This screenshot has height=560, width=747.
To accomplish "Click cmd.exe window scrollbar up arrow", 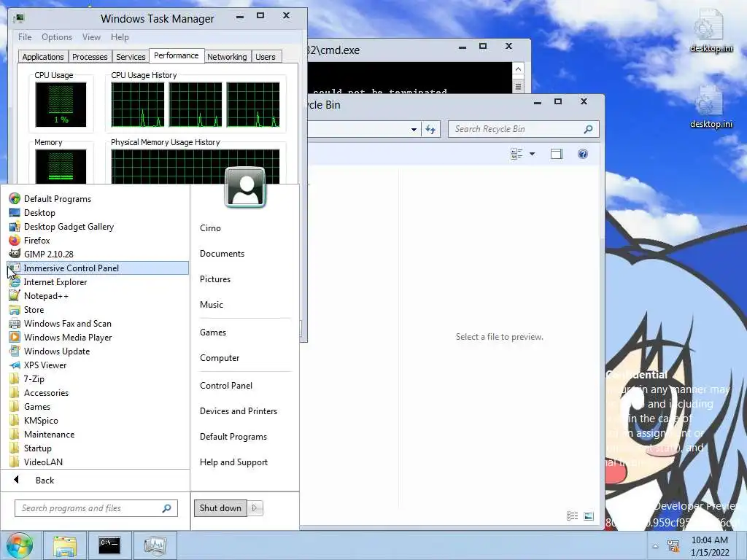I will point(518,69).
